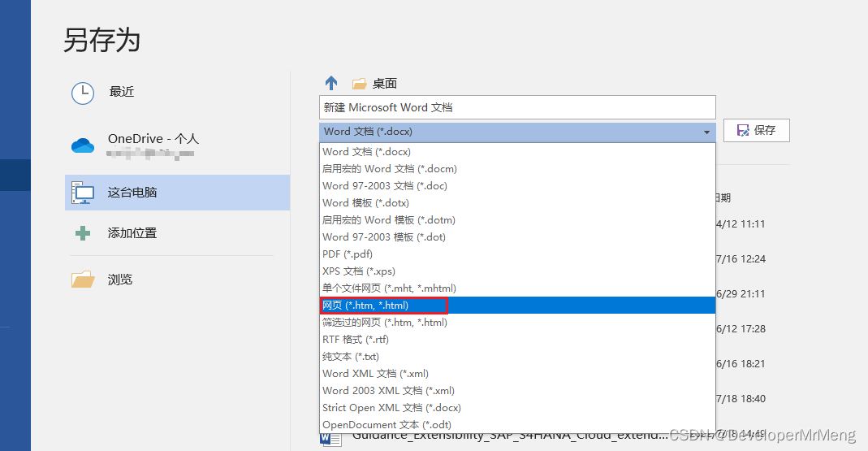Click the folder icon for 浏览
The image size is (868, 451).
tap(83, 280)
